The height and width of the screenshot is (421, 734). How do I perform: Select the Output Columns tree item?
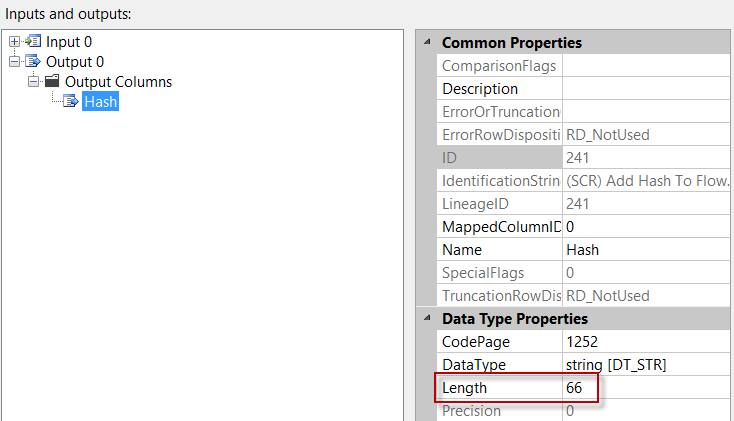pos(118,82)
